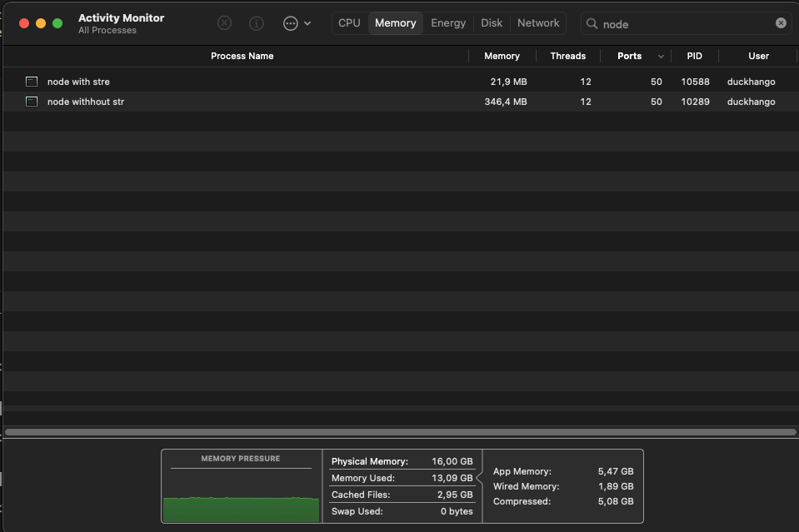Sort by the Ports column header

(629, 56)
